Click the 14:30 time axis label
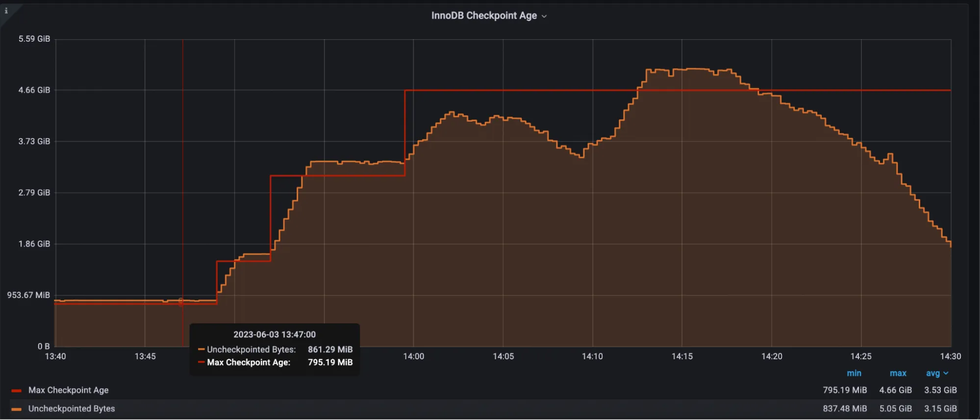 pos(950,356)
